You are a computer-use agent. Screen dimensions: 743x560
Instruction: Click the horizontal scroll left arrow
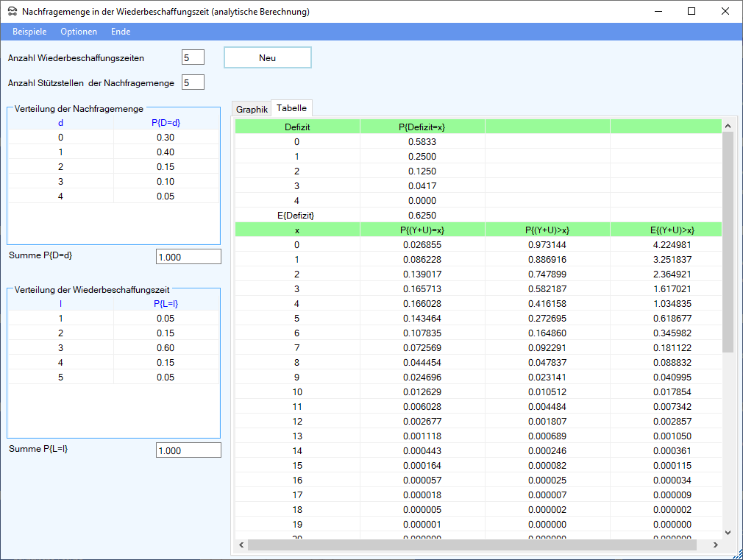coord(241,545)
